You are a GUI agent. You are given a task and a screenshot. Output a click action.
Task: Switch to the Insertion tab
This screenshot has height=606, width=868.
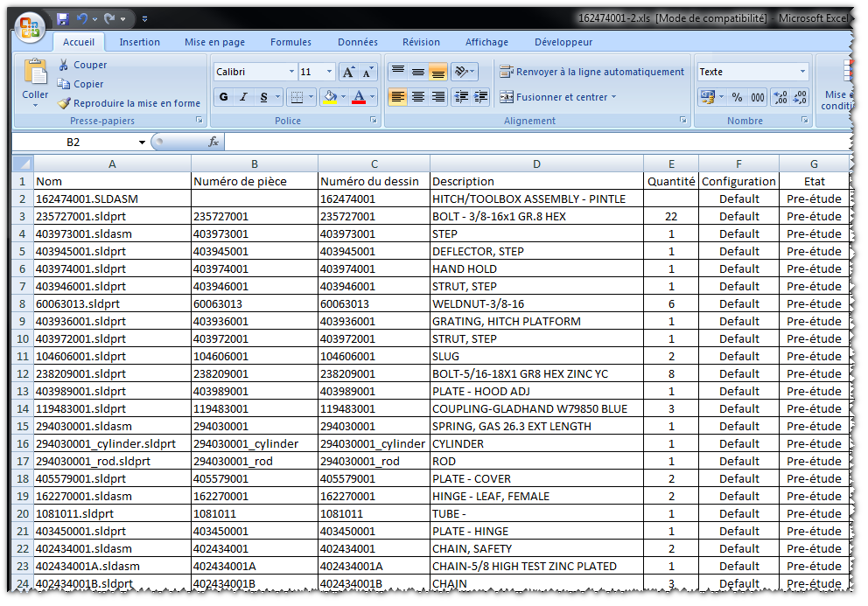[x=140, y=42]
